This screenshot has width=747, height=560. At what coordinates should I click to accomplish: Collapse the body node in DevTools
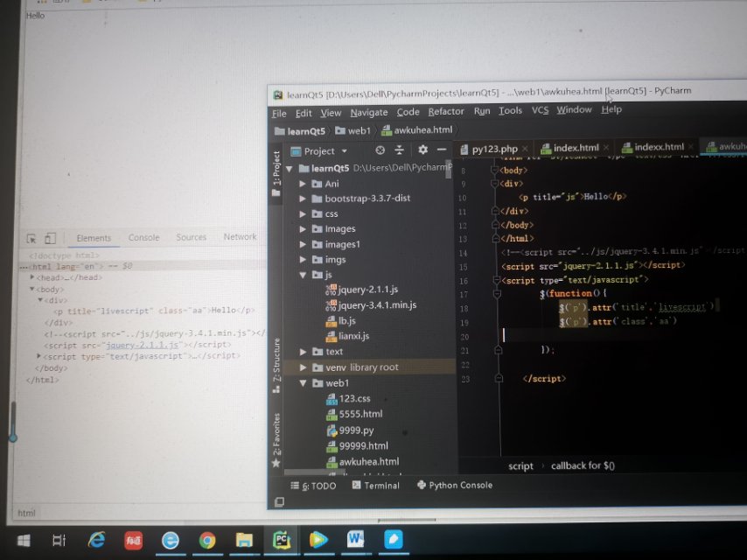31,289
